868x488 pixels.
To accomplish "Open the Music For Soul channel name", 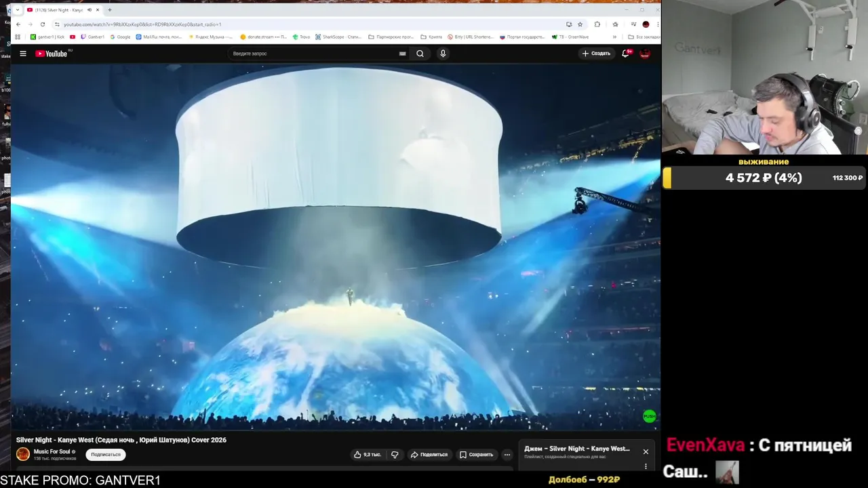I will [x=52, y=451].
